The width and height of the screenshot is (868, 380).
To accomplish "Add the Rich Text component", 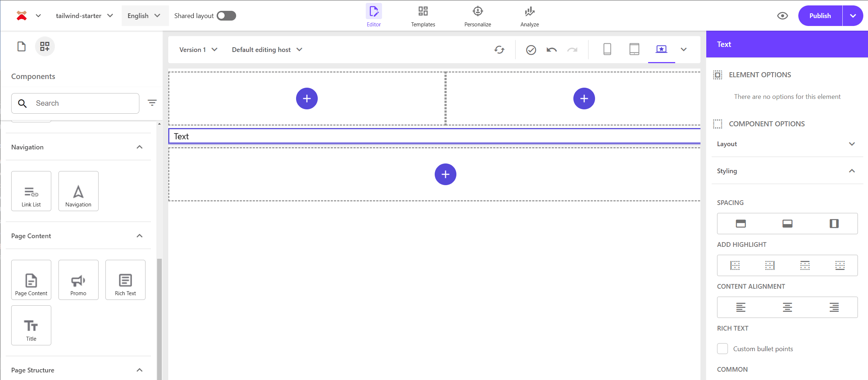I will click(125, 280).
